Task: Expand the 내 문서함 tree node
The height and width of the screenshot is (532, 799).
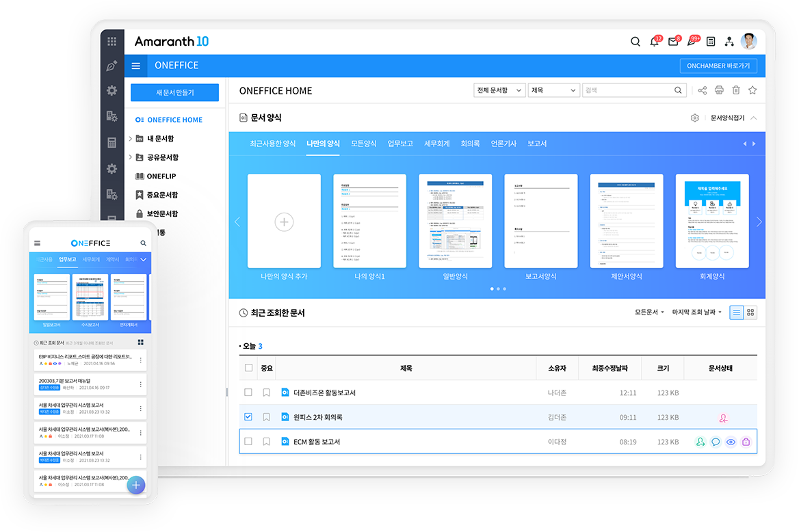Action: tap(131, 139)
